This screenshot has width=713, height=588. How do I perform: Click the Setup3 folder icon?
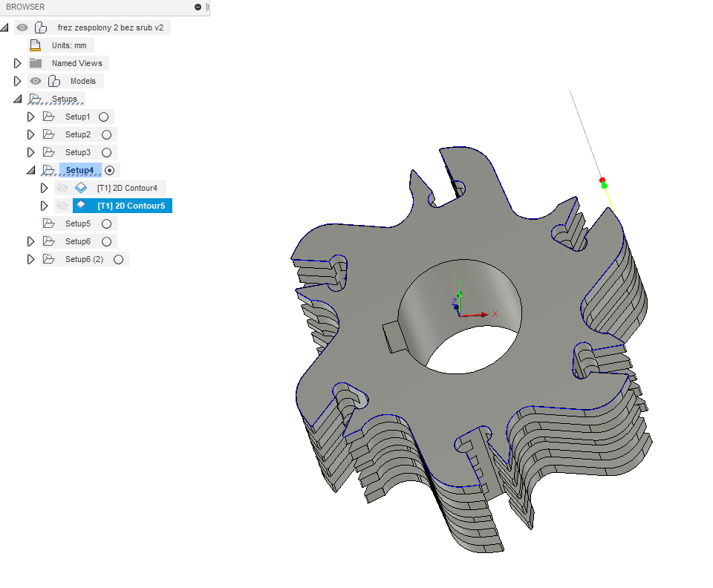point(49,151)
